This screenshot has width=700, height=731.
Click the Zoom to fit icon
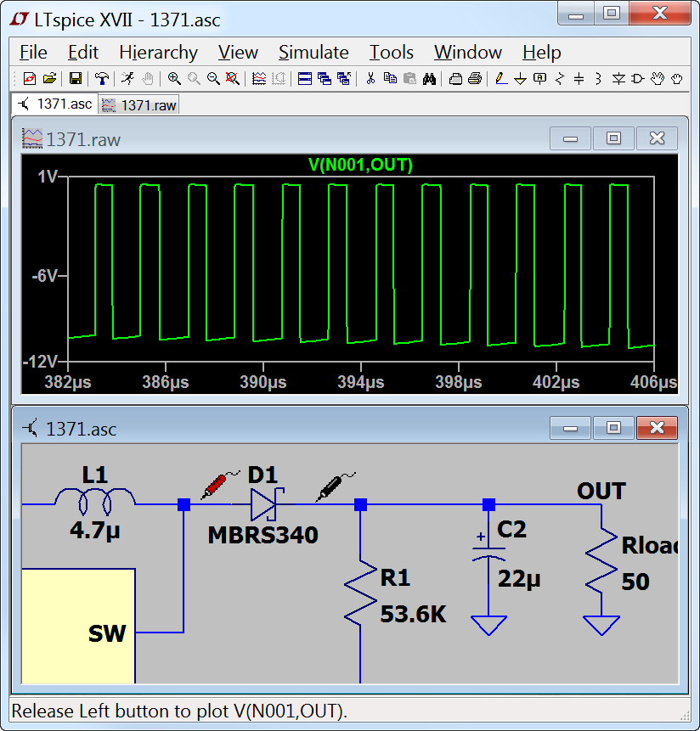[x=232, y=79]
